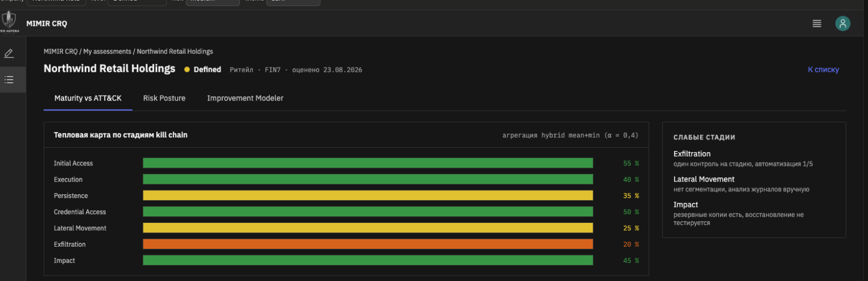This screenshot has height=281, width=868.
Task: Click 'агрегация hybrid mean+min' text
Action: tap(570, 135)
